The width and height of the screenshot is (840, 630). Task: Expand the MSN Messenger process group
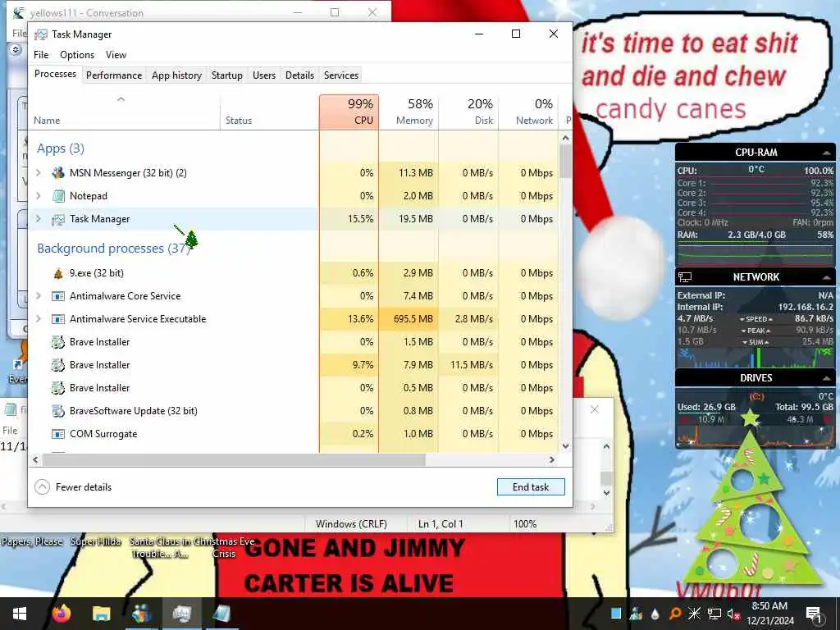[x=39, y=173]
